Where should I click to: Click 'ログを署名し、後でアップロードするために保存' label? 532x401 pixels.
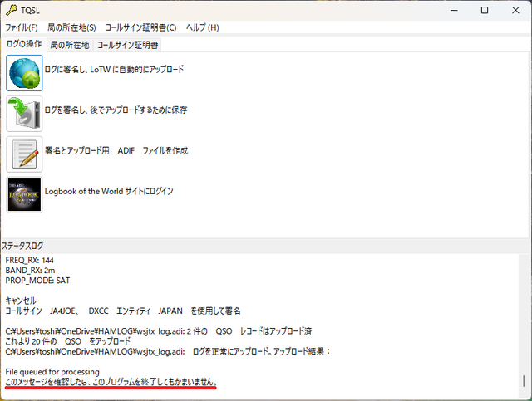coord(116,110)
